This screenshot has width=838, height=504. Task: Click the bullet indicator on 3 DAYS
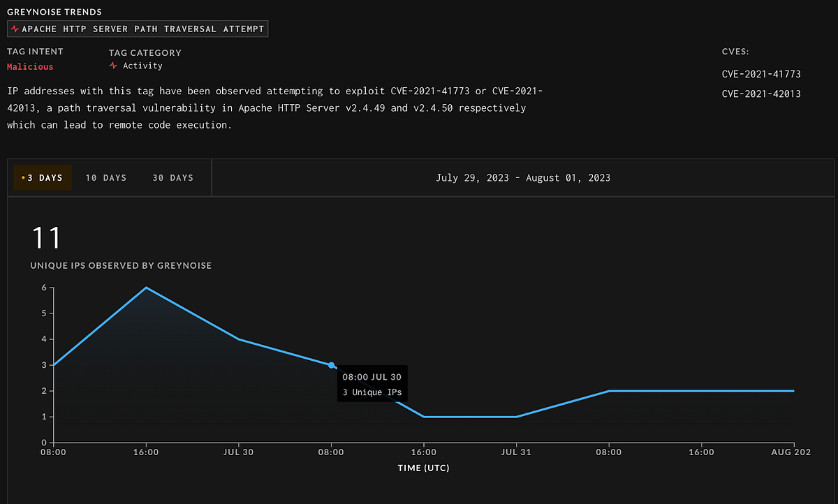[x=24, y=177]
